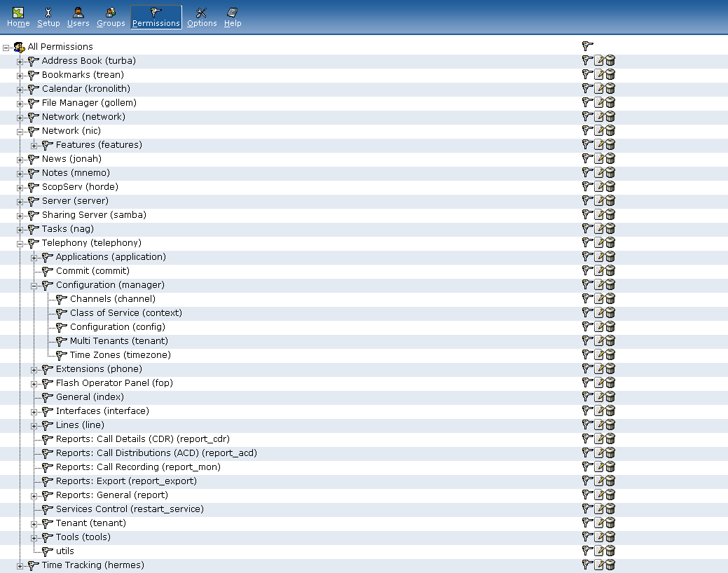The height and width of the screenshot is (573, 728).
Task: Edit the Channels (channel) permission
Action: [x=599, y=298]
